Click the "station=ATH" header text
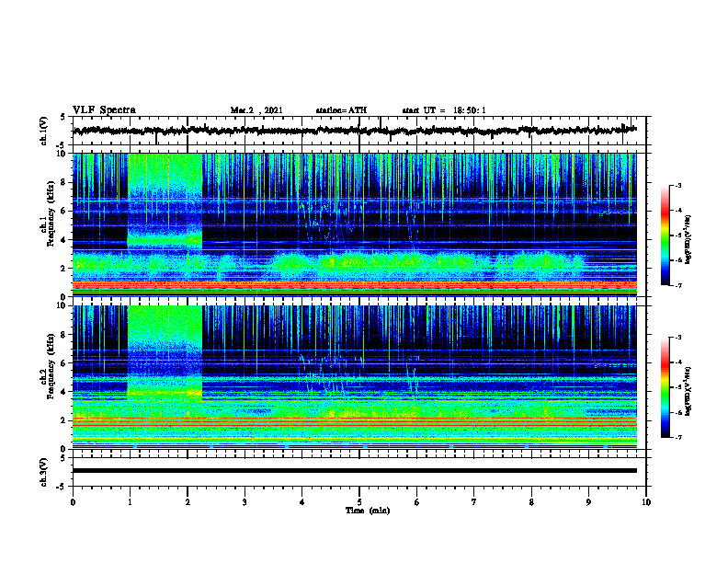This screenshot has height=563, width=728. (341, 110)
